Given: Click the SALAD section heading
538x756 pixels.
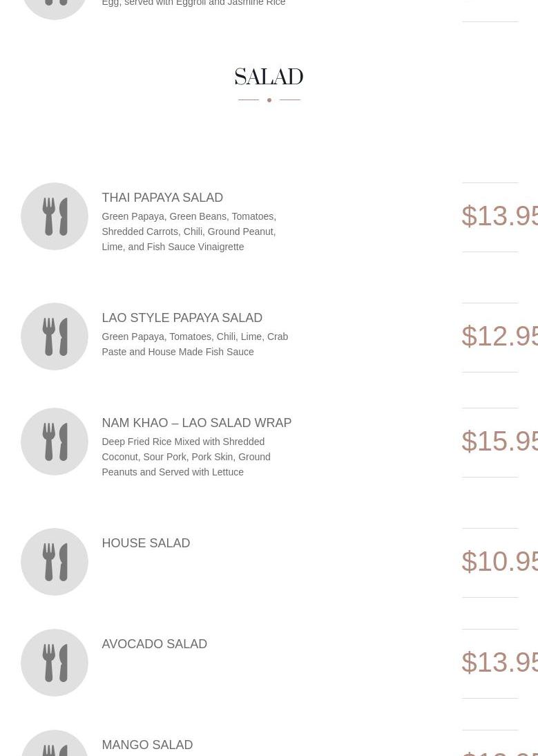Looking at the screenshot, I should (269, 77).
